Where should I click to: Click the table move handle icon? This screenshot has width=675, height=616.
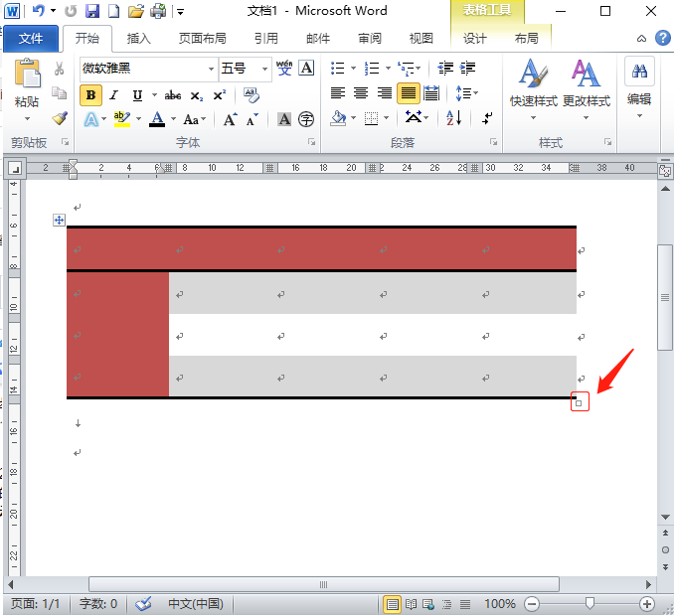click(59, 221)
